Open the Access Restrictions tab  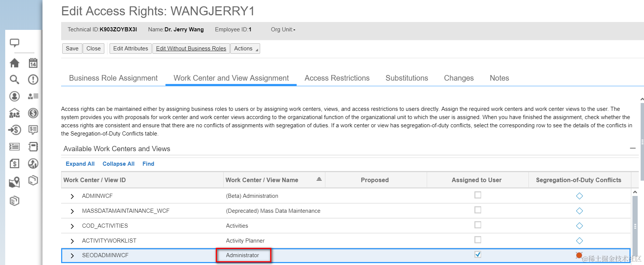(337, 78)
